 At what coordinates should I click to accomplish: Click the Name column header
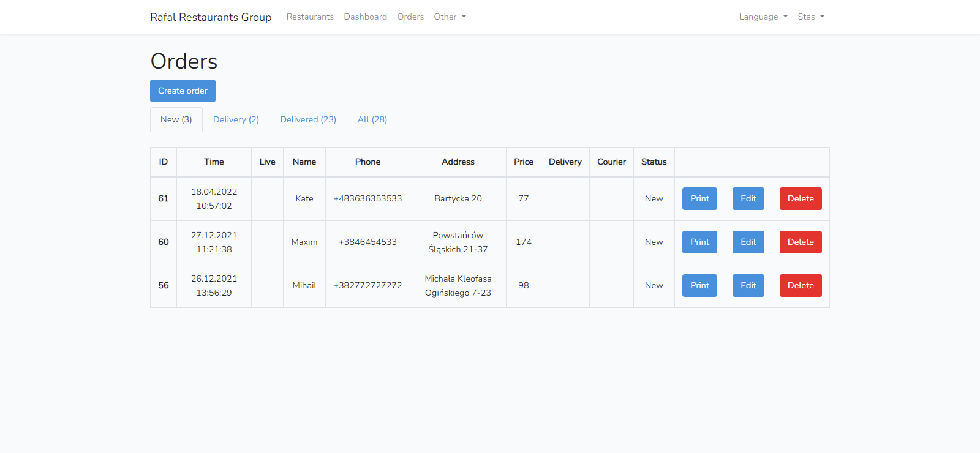[x=304, y=162]
